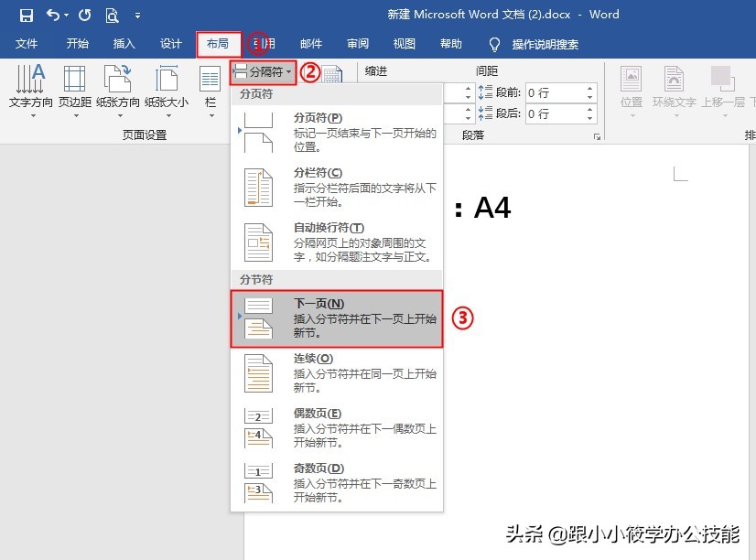The image size is (756, 560).
Task: Click the Redo icon
Action: pos(83,15)
